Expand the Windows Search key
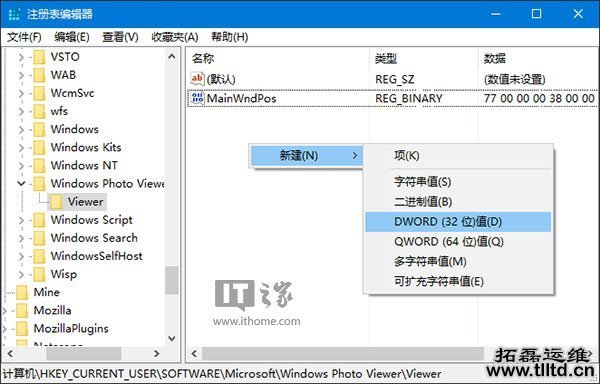This screenshot has width=600, height=384. click(21, 238)
